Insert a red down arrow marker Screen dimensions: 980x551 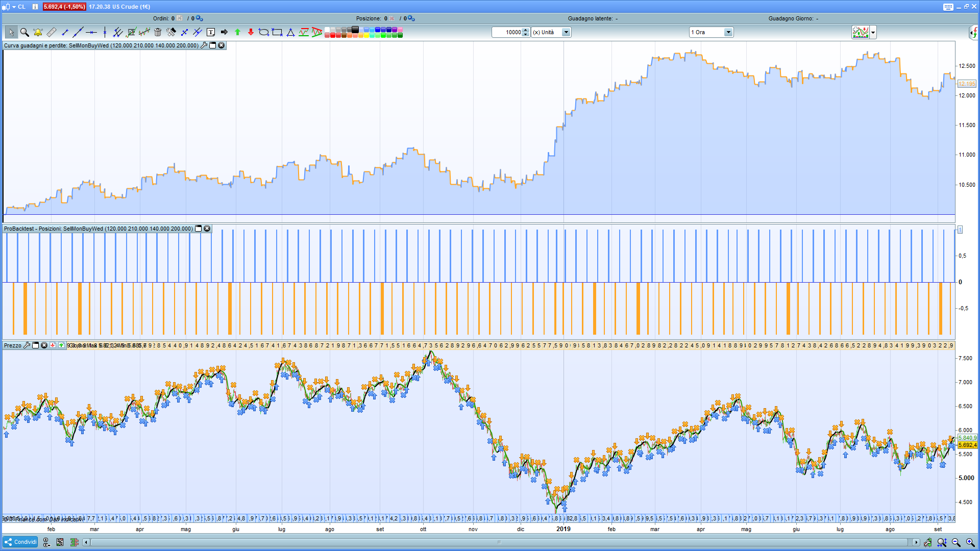(251, 32)
